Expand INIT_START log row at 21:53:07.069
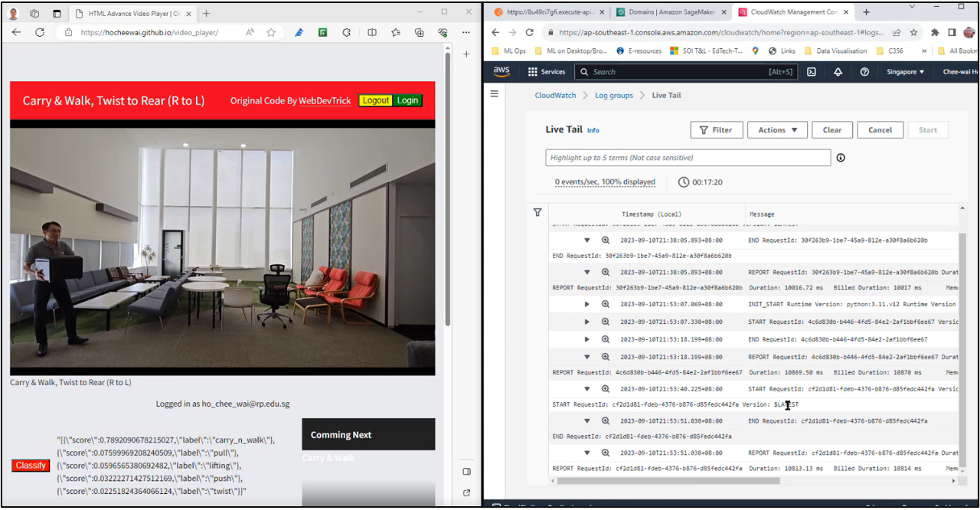This screenshot has height=510, width=980. [x=587, y=304]
